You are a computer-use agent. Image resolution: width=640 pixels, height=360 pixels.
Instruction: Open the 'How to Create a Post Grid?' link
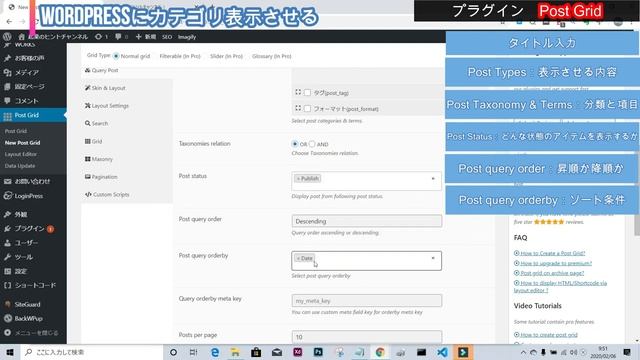pos(552,253)
